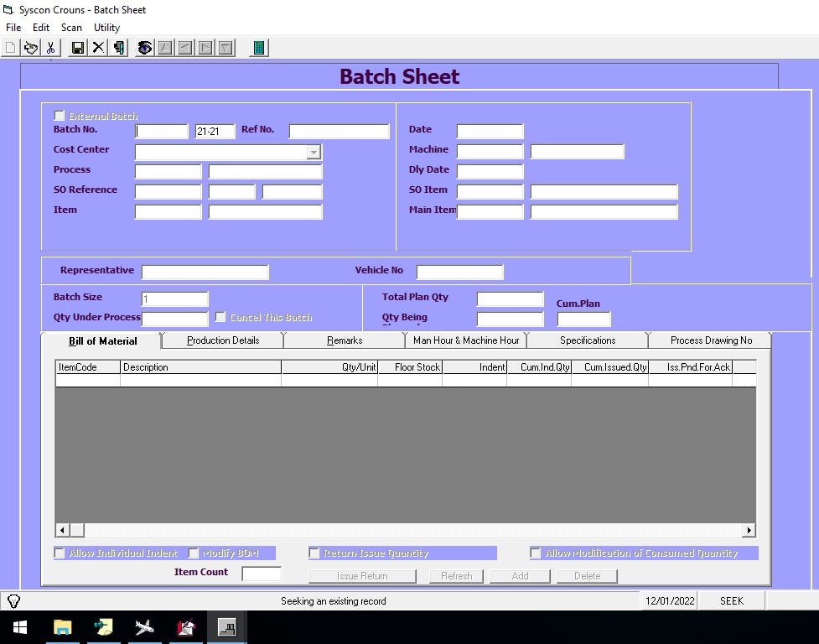819x644 pixels.
Task: Select the New record toolbar icon
Action: tap(9, 48)
